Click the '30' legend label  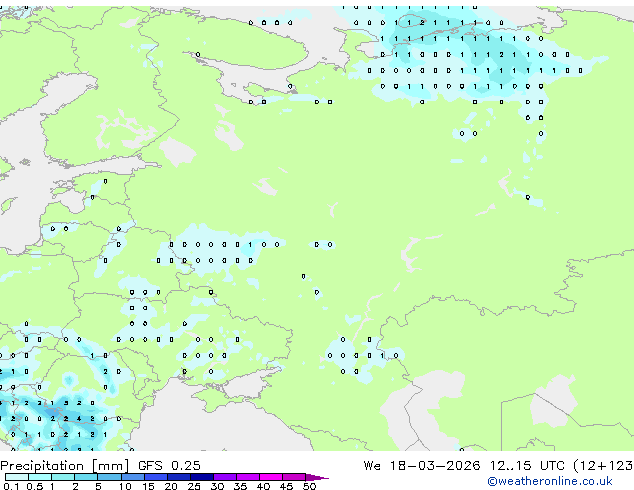coord(218,486)
